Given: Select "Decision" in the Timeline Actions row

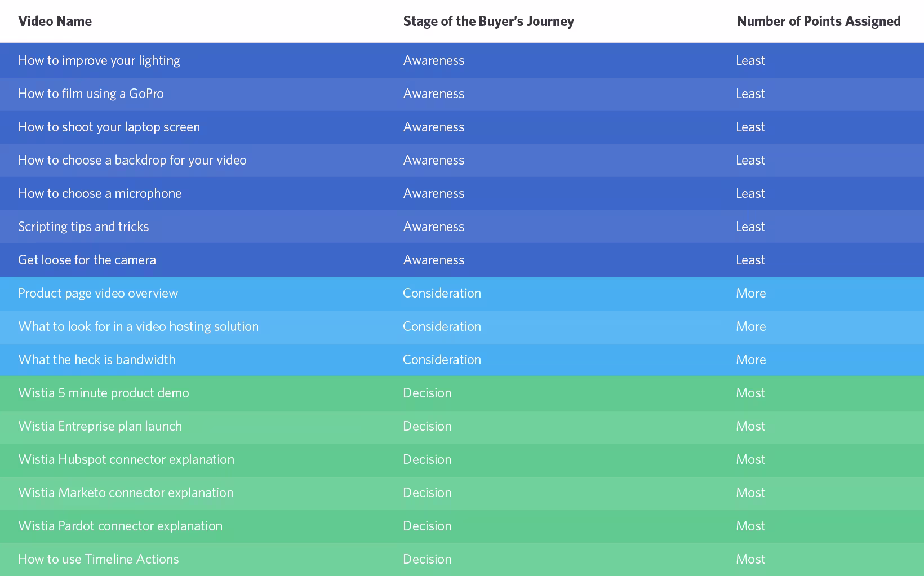Looking at the screenshot, I should pos(427,559).
